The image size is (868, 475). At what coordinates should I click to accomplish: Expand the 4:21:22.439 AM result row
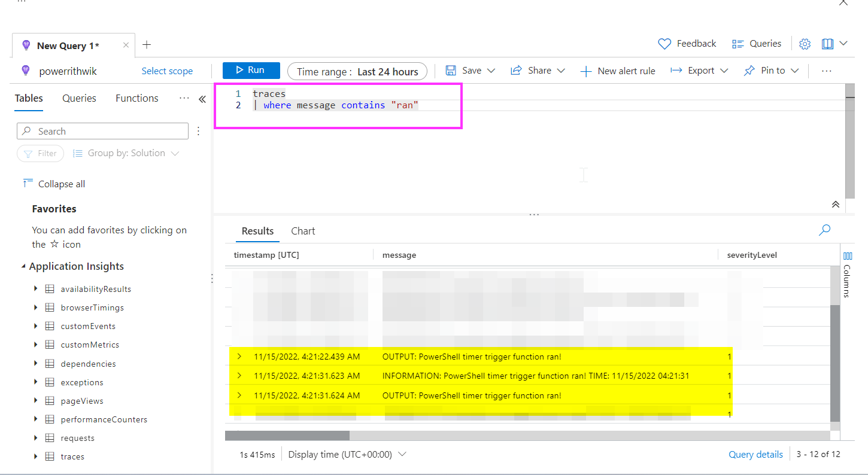pyautogui.click(x=239, y=357)
